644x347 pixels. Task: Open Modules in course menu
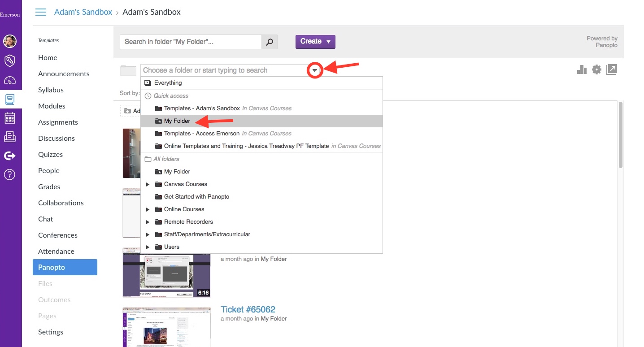click(x=52, y=106)
